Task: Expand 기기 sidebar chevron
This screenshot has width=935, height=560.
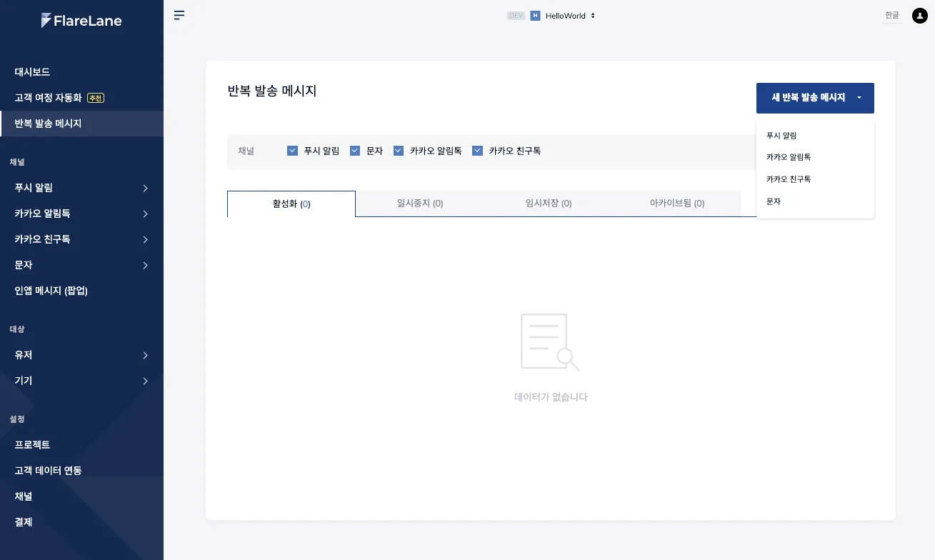Action: point(145,381)
